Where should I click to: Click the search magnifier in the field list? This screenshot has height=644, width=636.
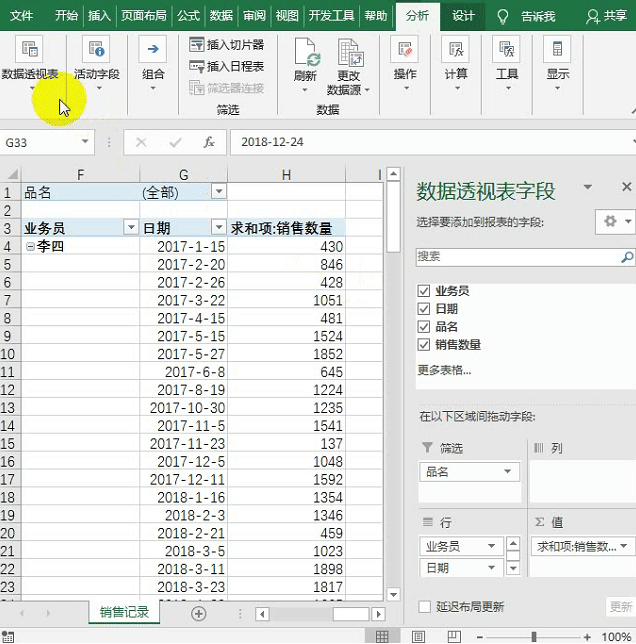pyautogui.click(x=627, y=257)
